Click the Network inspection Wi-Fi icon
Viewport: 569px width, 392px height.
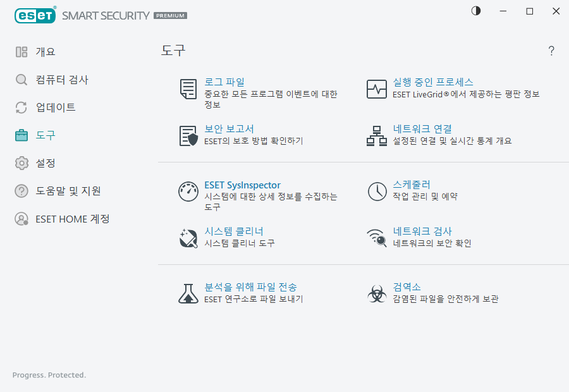377,236
